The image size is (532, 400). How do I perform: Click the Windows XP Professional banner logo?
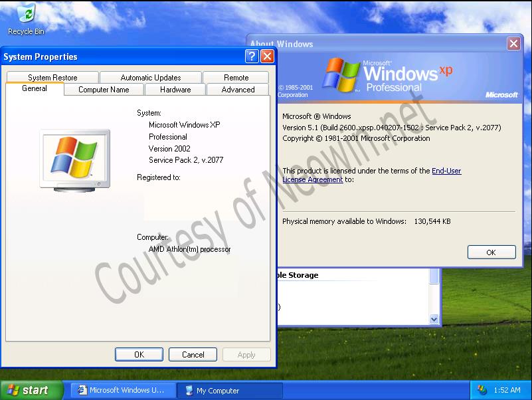[387, 75]
